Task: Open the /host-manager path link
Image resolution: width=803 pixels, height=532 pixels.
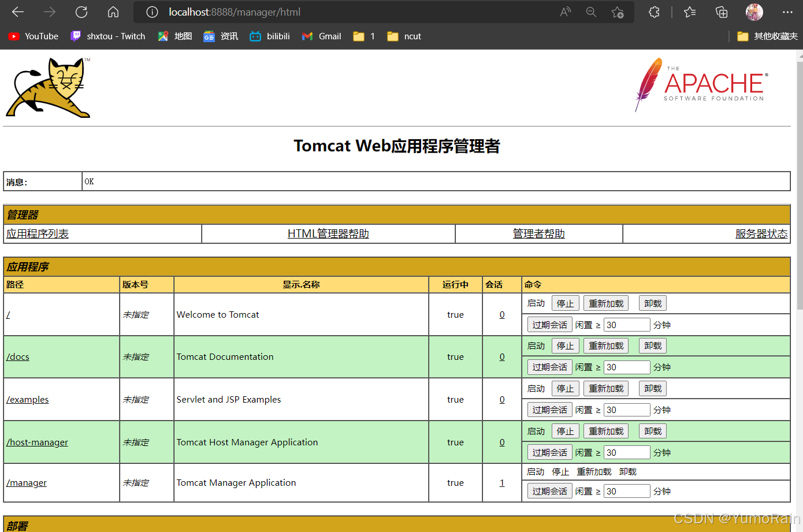Action: (37, 442)
